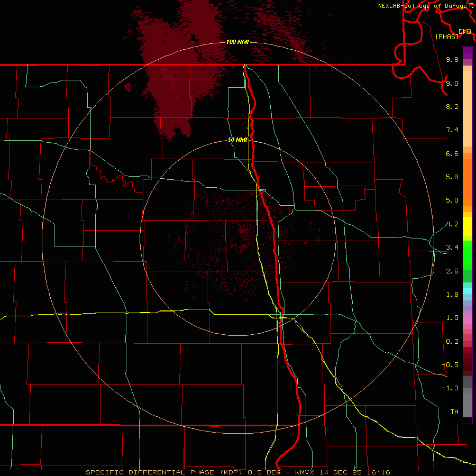The width and height of the screenshot is (476, 476).
Task: Click the -0.5 value on the scale
Action: [451, 365]
